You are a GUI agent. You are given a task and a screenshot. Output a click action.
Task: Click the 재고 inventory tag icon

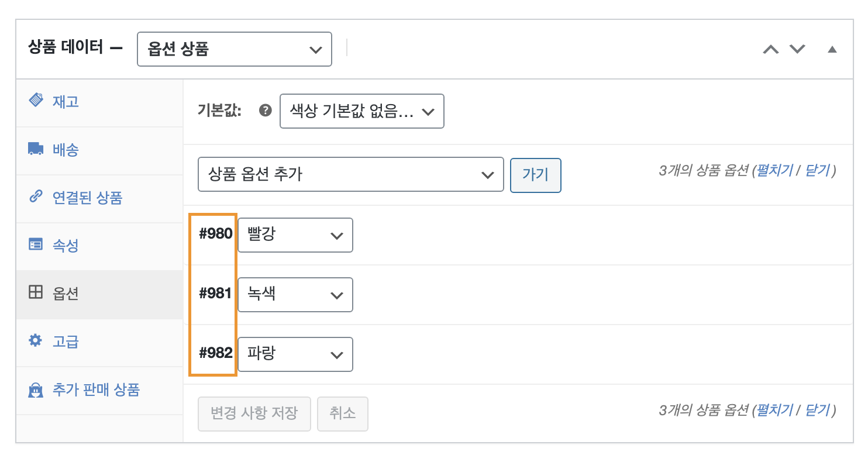pos(36,101)
